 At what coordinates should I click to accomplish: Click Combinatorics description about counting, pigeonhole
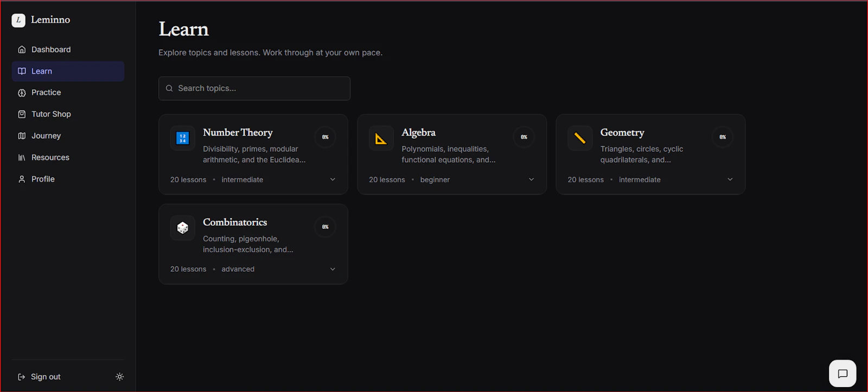(248, 244)
